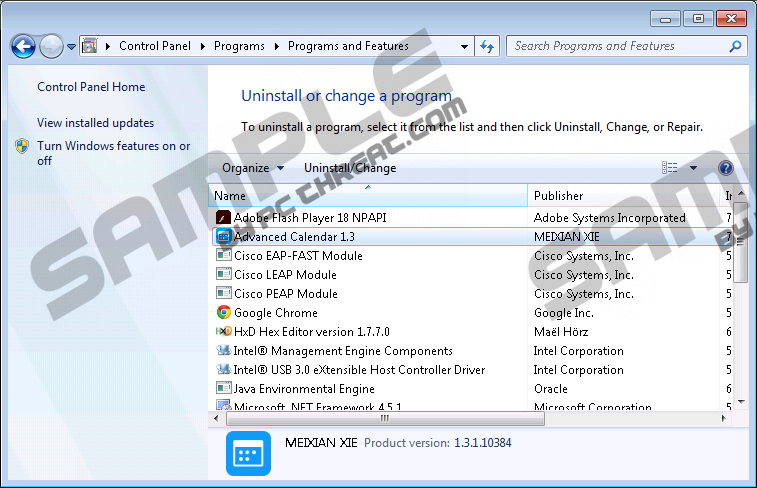757x488 pixels.
Task: Click the Control Panel icon in address bar
Action: click(89, 46)
